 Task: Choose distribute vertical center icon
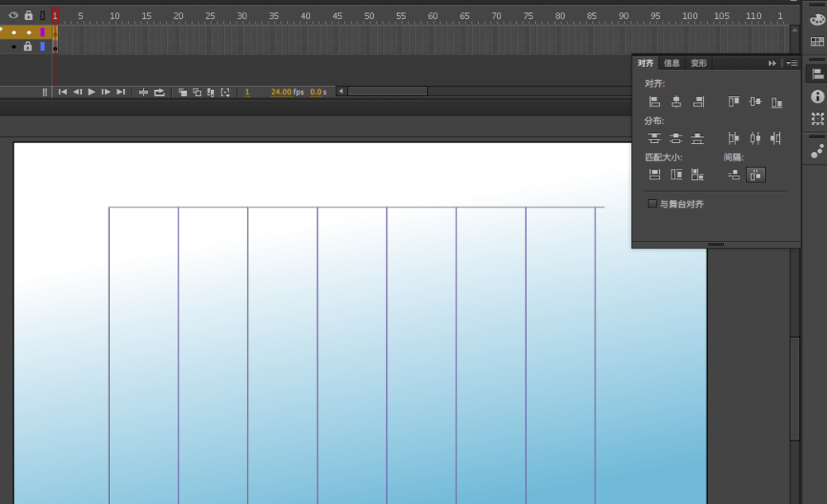click(676, 138)
